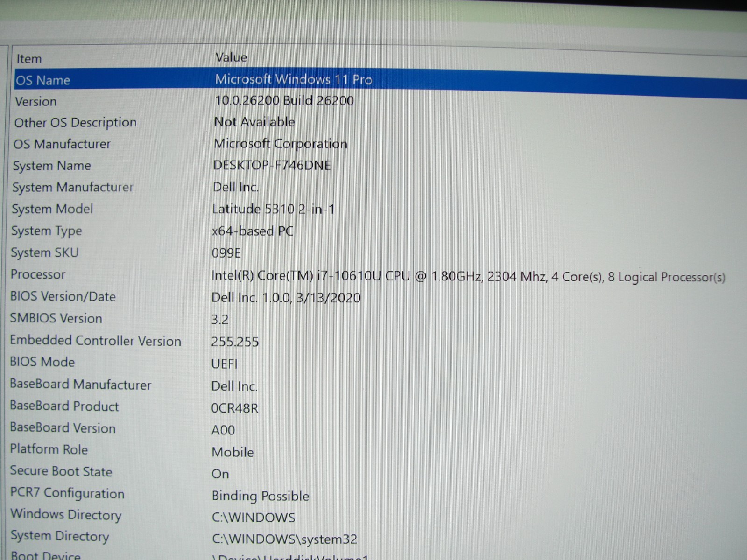Click the 'Latitude 5310 2-in-1' value

(x=274, y=209)
